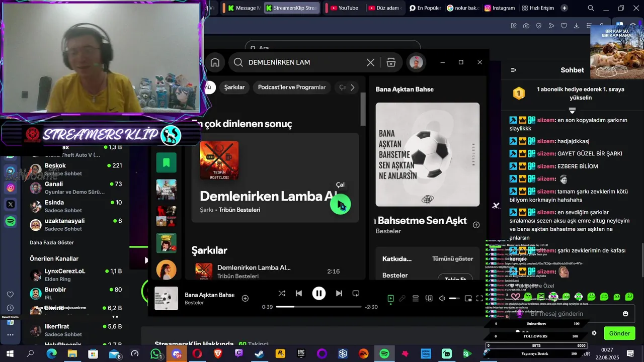
Task: Go to Spotify home with the house icon
Action: point(215,62)
